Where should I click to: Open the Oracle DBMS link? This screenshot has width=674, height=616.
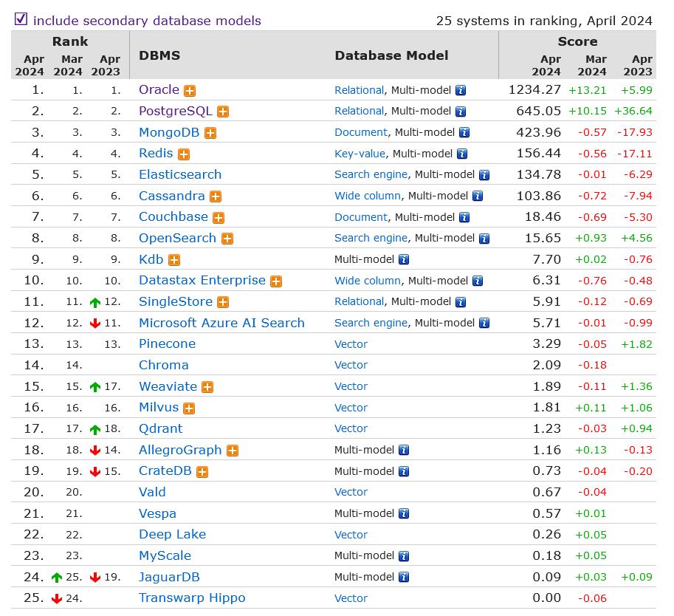pos(159,89)
